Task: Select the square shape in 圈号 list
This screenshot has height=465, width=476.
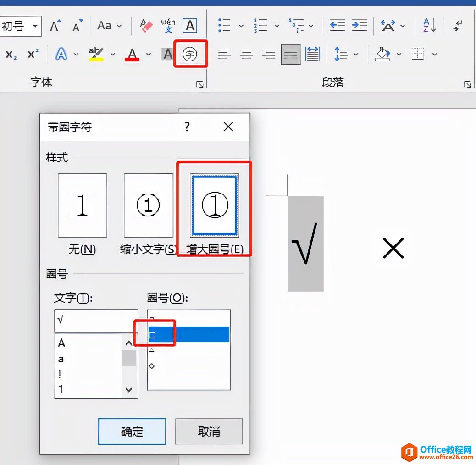Action: (x=154, y=334)
